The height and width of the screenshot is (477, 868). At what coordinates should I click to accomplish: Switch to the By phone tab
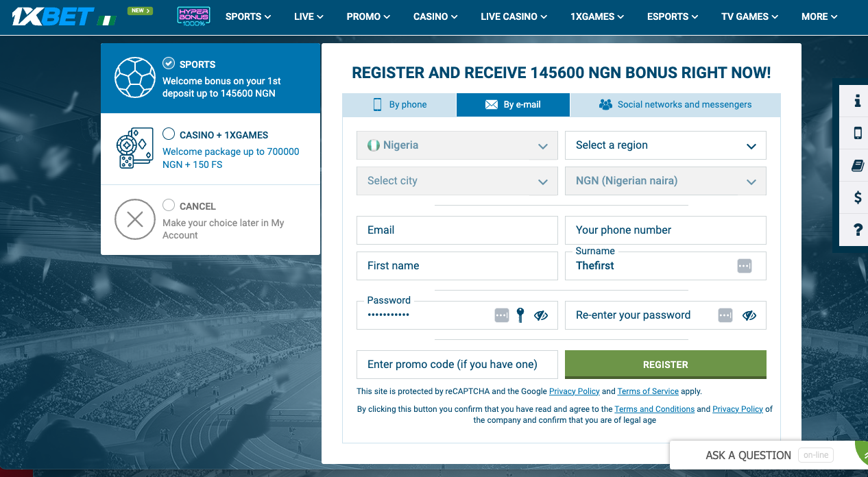[399, 105]
